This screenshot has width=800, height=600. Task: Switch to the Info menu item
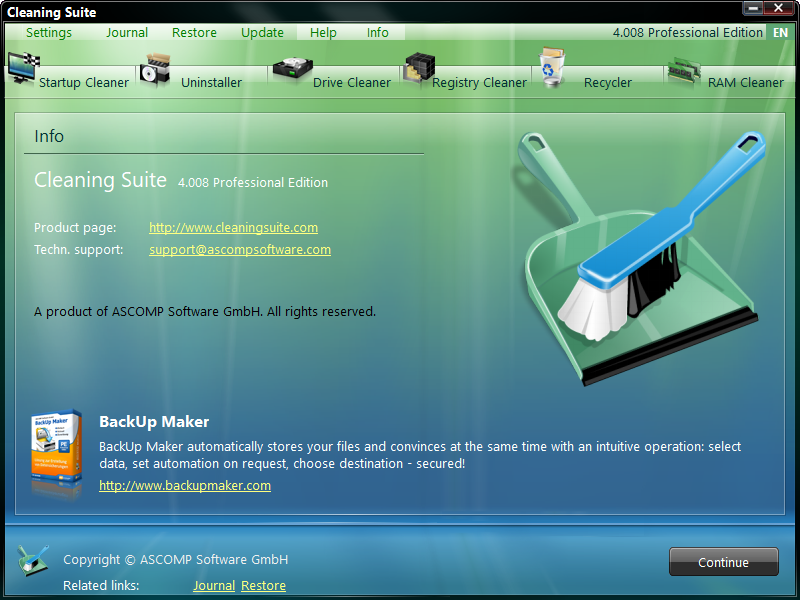tap(378, 33)
